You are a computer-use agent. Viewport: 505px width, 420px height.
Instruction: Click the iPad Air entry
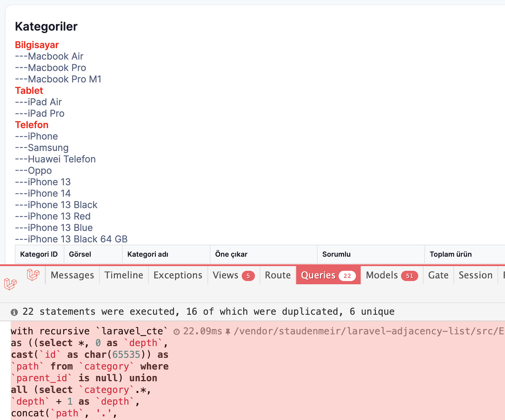38,102
